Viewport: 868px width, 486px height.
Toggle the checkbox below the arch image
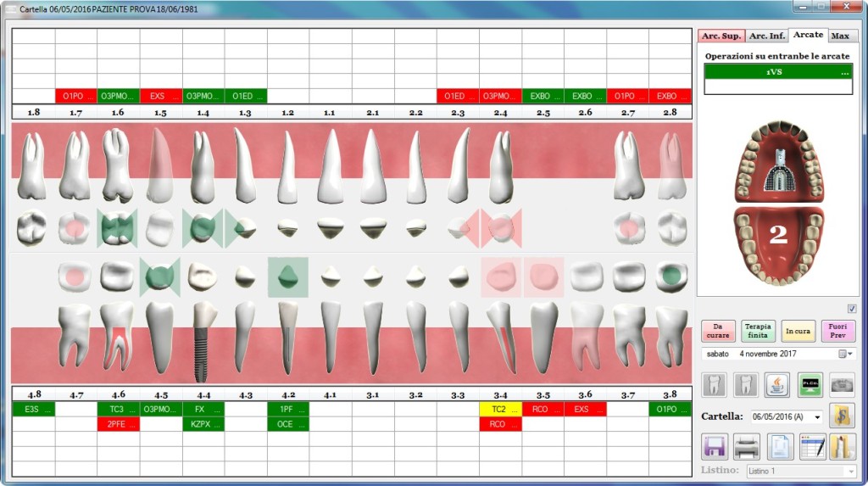tap(852, 309)
